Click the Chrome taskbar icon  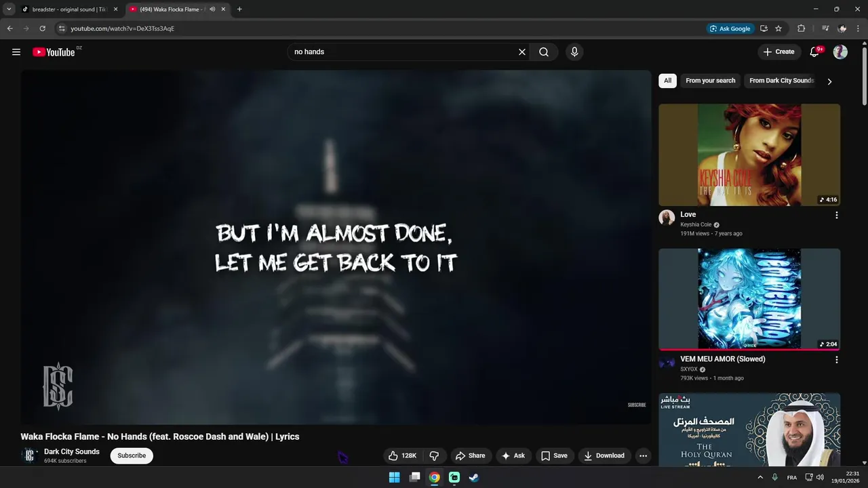[434, 477]
